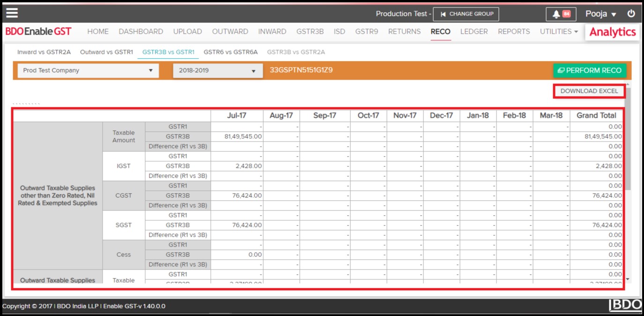Open the GSTR6 vs GSTR6A tab
Viewport: 644px width, 316px height.
point(230,52)
